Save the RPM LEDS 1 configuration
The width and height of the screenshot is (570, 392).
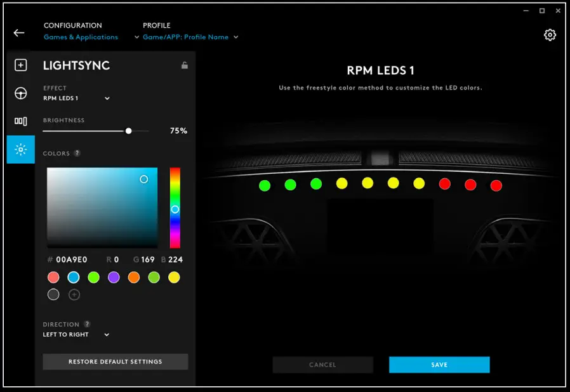(439, 364)
